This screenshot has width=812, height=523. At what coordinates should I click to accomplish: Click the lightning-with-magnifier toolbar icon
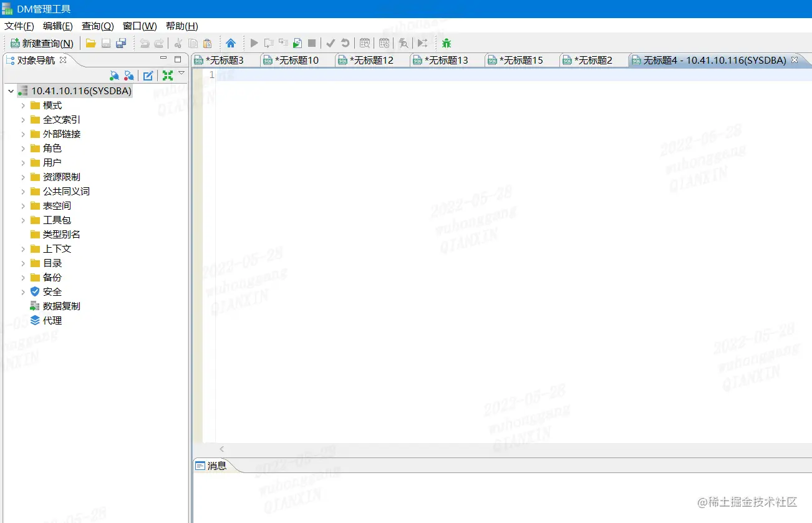pyautogui.click(x=404, y=43)
